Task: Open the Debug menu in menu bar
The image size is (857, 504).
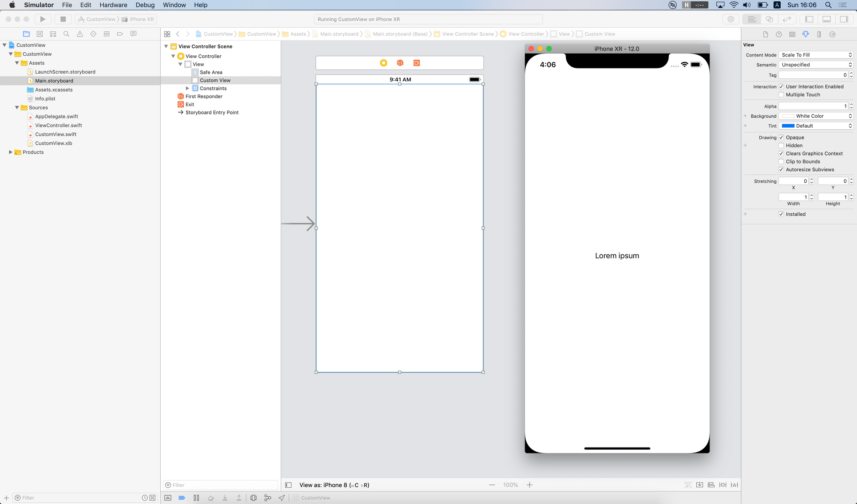Action: (145, 5)
